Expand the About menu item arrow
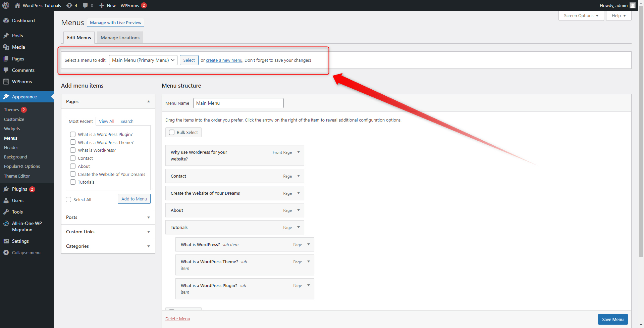 pos(299,210)
